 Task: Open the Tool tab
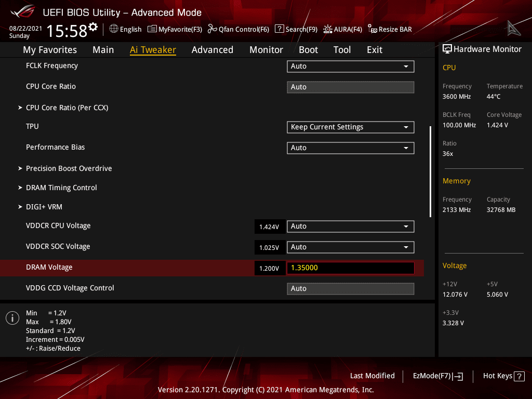[342, 50]
